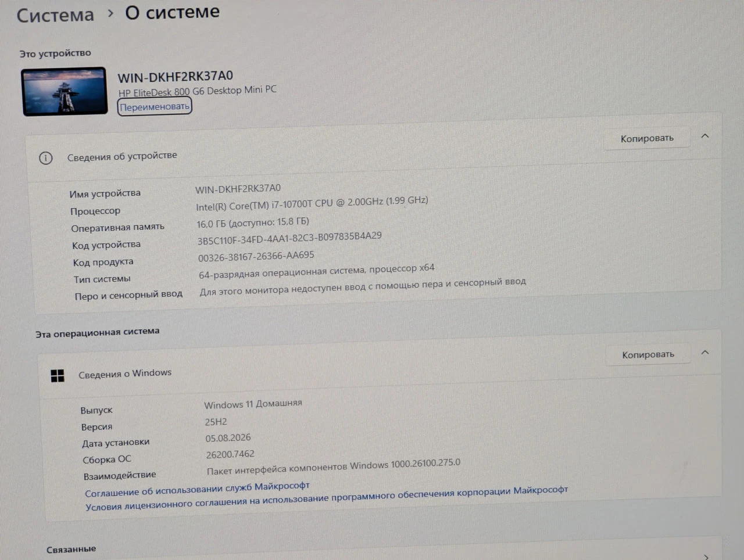Select the device ID 3B5C110F-34FD-4AA1-82C3-B097835B4A29
Screen dimensions: 744x560
point(289,238)
